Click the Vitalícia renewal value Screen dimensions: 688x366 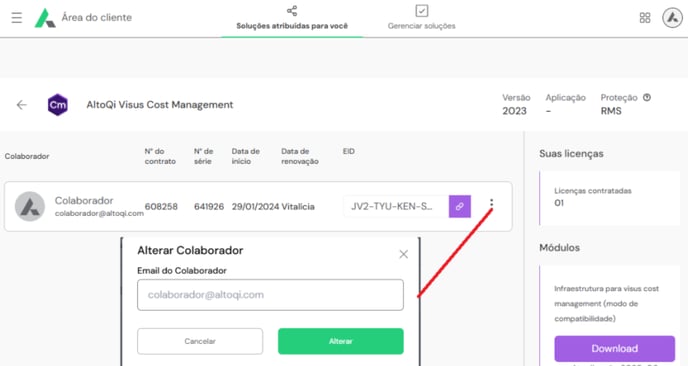298,207
